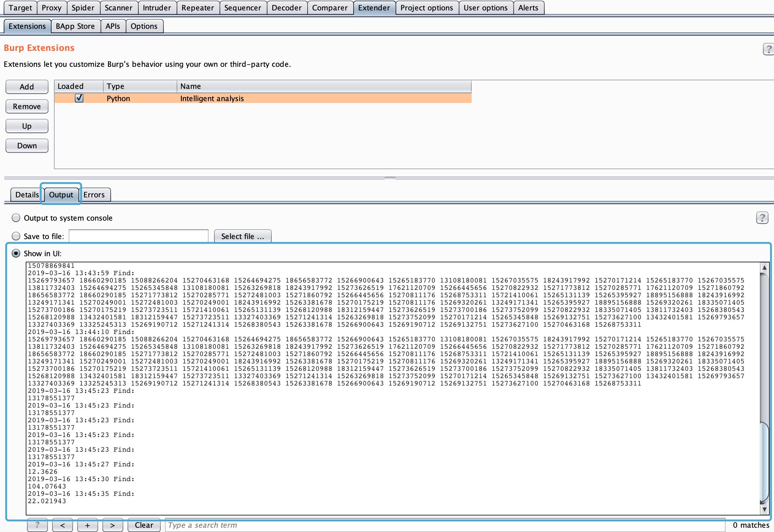
Task: Click the plus search options button
Action: point(87,525)
